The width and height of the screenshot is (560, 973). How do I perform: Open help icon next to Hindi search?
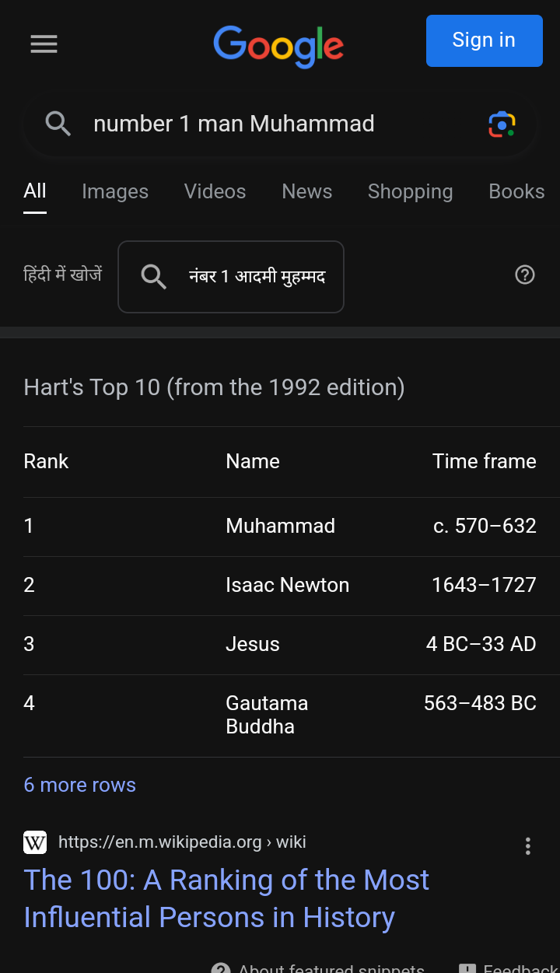click(x=525, y=275)
